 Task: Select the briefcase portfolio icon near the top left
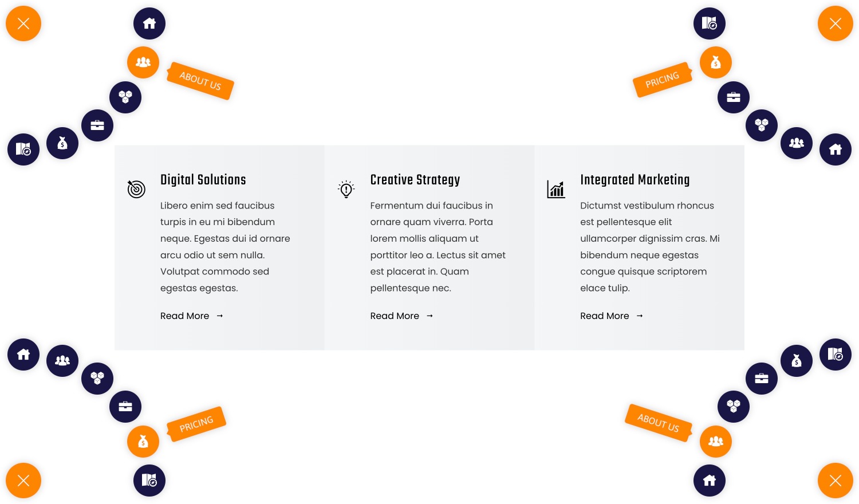click(97, 125)
